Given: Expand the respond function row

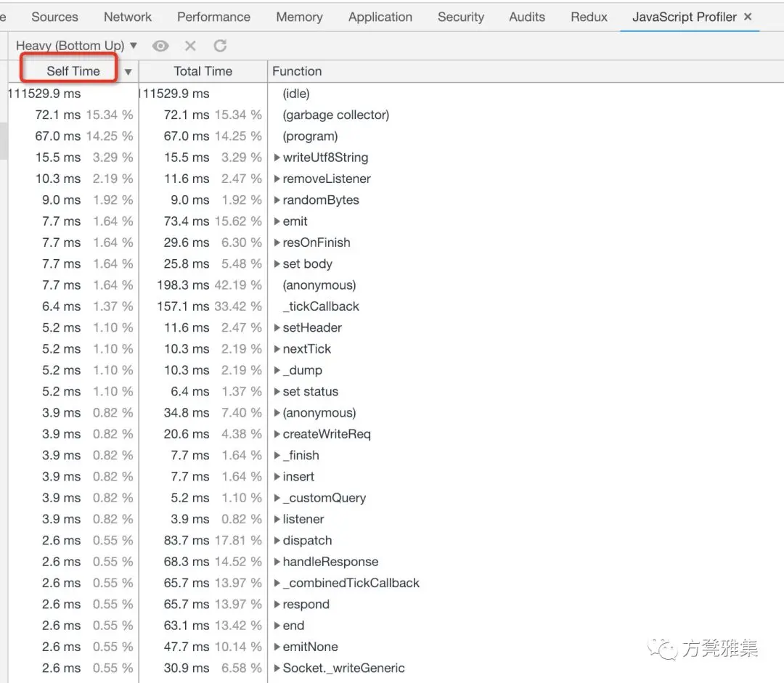Looking at the screenshot, I should pyautogui.click(x=277, y=605).
